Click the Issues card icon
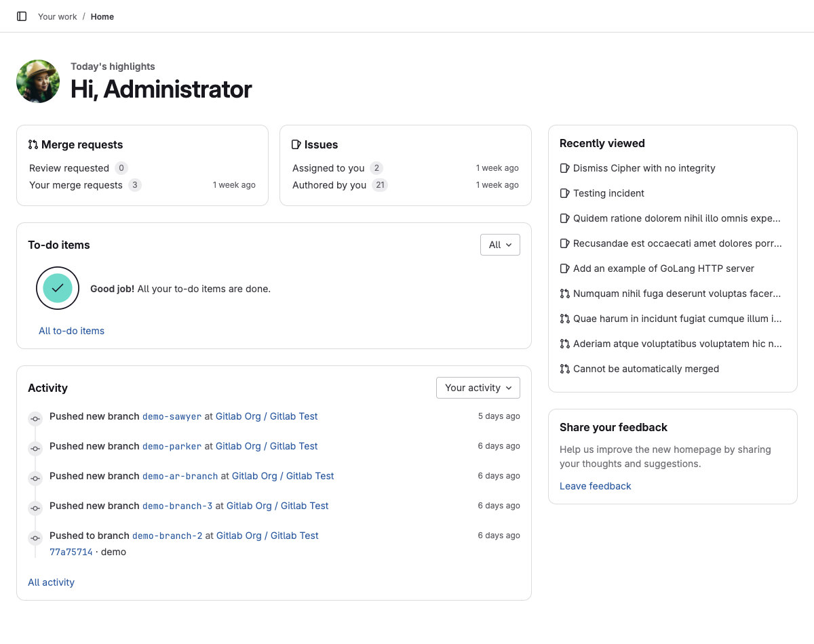 pos(296,144)
